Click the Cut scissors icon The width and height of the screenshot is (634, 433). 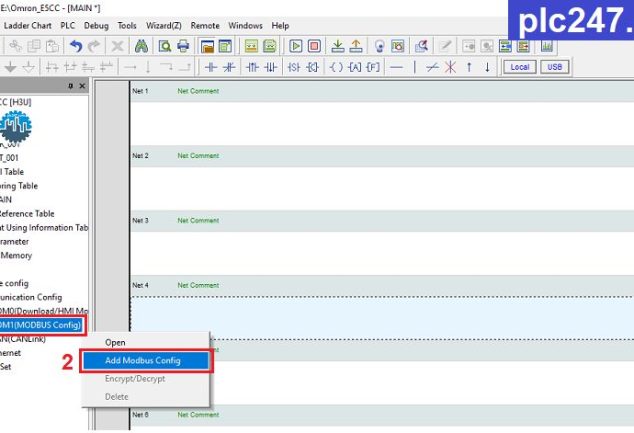pos(15,46)
